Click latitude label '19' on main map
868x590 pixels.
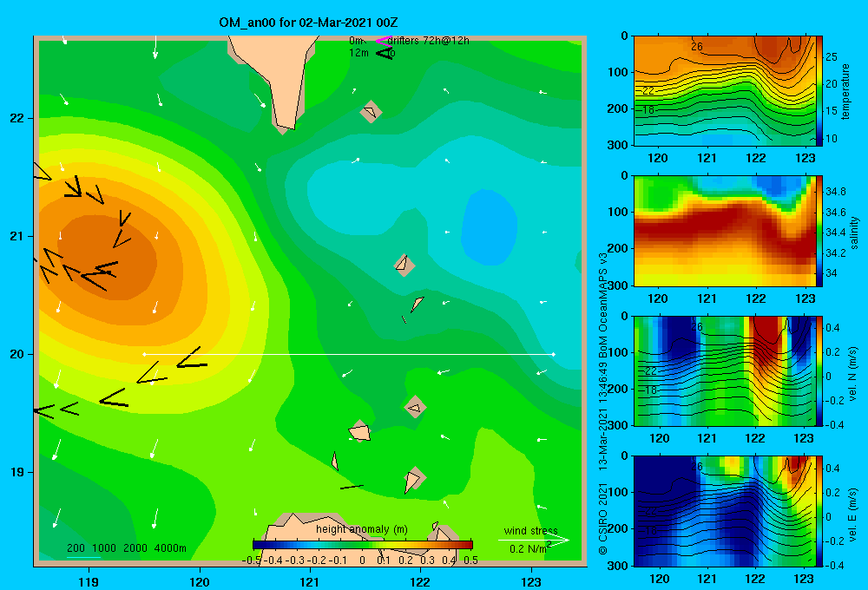point(17,472)
